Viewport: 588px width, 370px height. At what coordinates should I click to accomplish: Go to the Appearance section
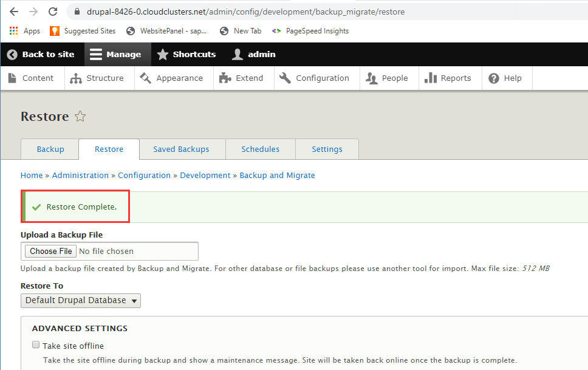coord(171,78)
